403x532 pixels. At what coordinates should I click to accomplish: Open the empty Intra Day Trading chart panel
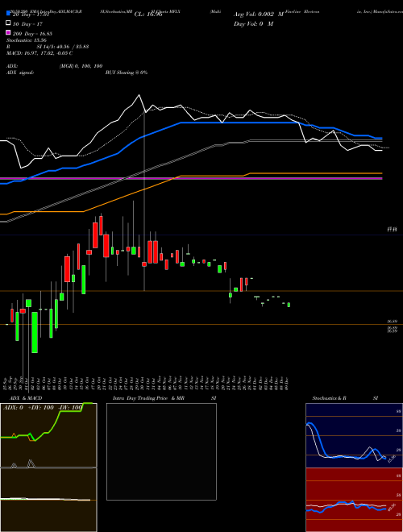click(161, 451)
